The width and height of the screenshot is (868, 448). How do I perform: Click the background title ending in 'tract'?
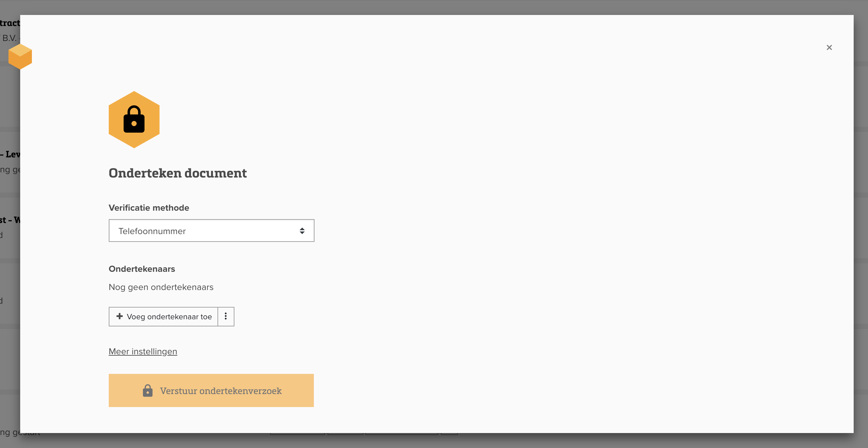pyautogui.click(x=10, y=23)
